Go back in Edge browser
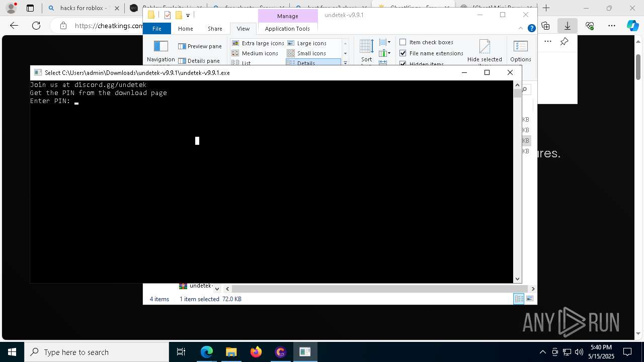Image resolution: width=644 pixels, height=362 pixels. [x=14, y=26]
